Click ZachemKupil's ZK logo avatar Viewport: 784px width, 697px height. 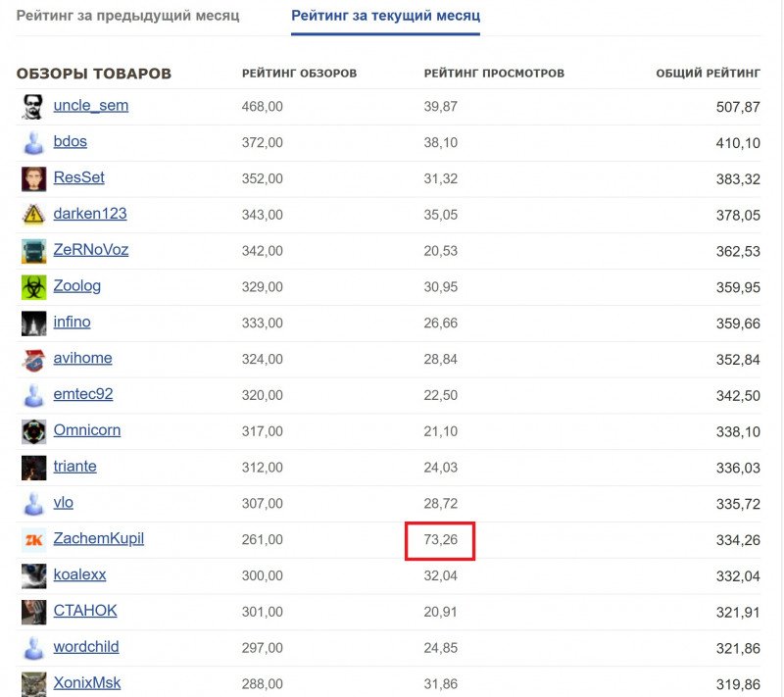pyautogui.click(x=33, y=540)
